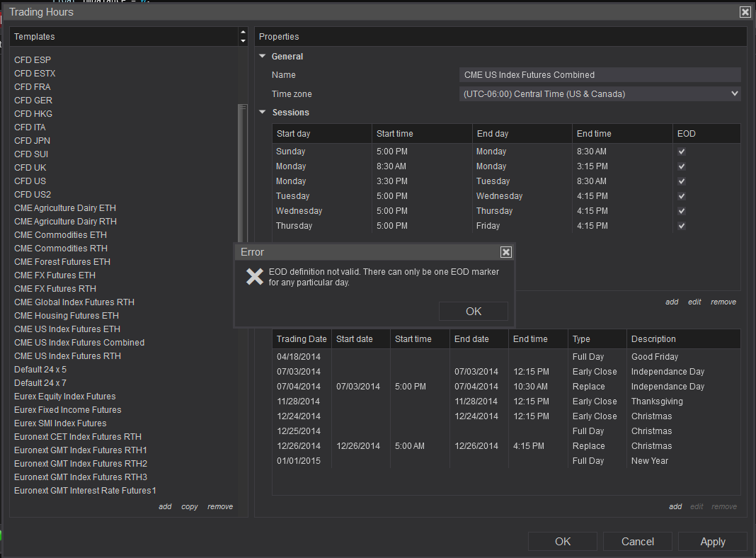Collapse the Sessions section
The width and height of the screenshot is (756, 558).
pyautogui.click(x=263, y=113)
